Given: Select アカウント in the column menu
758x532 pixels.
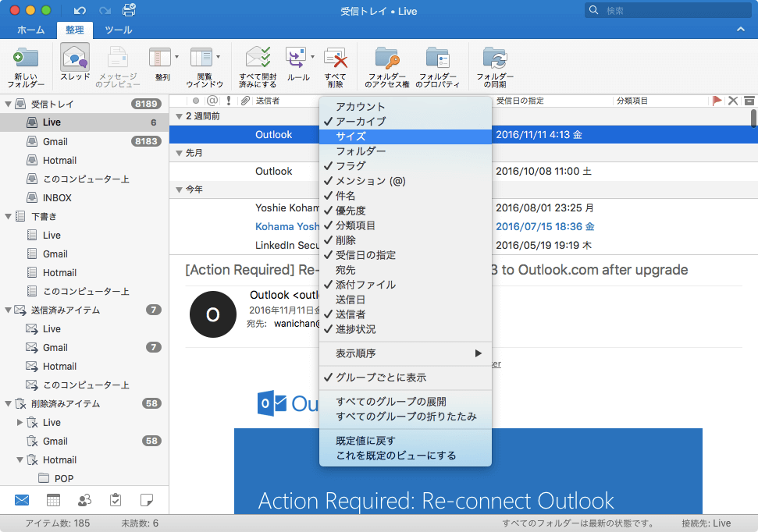Looking at the screenshot, I should 405,106.
